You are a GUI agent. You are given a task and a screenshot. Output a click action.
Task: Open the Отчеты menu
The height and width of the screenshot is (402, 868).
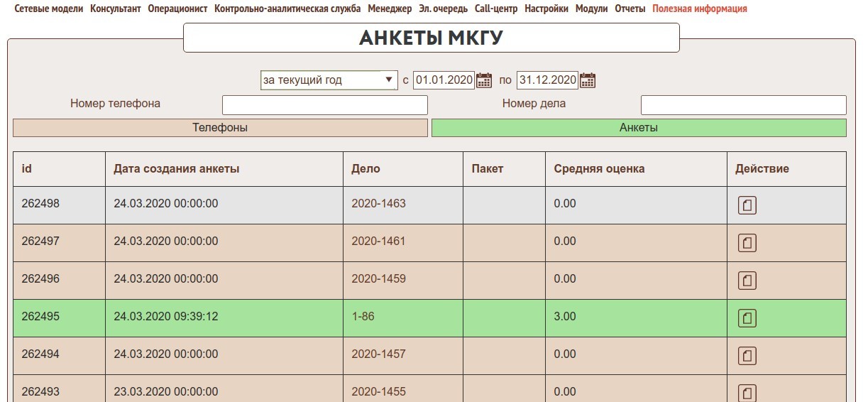coord(630,9)
